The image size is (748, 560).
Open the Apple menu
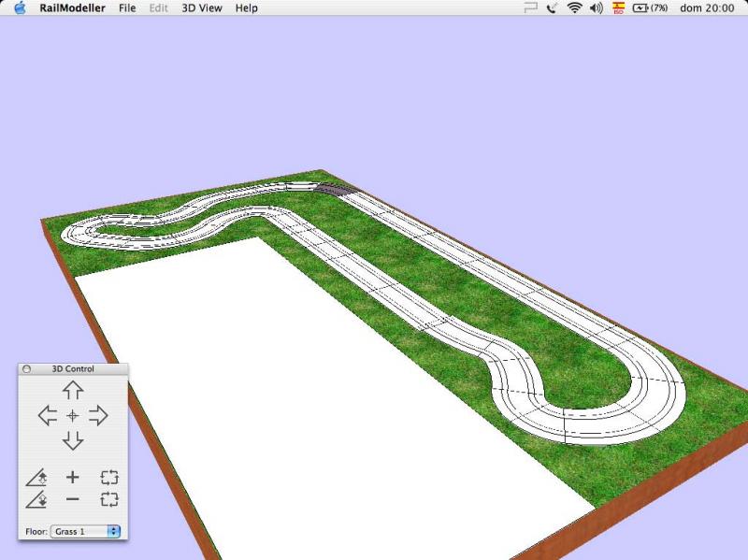[x=20, y=7]
